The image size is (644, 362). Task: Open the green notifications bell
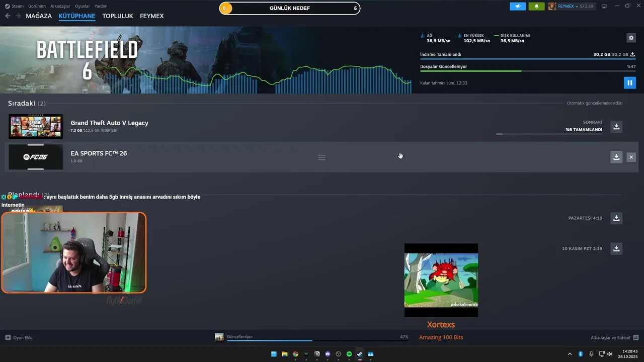pos(536,6)
